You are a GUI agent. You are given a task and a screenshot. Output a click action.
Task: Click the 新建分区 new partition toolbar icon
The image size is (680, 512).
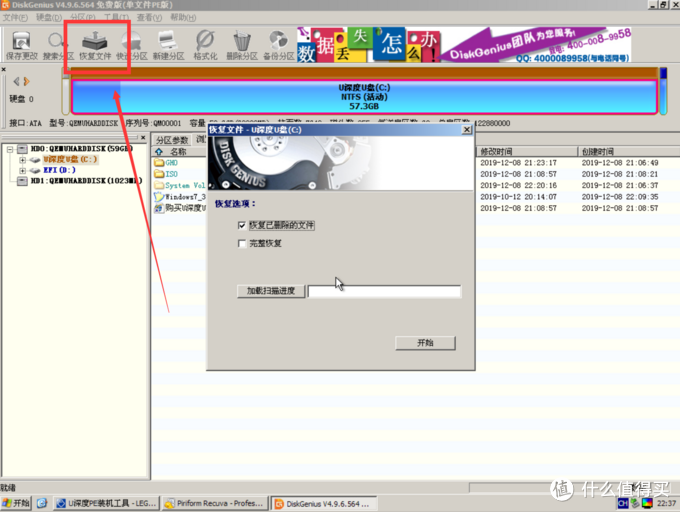(168, 45)
